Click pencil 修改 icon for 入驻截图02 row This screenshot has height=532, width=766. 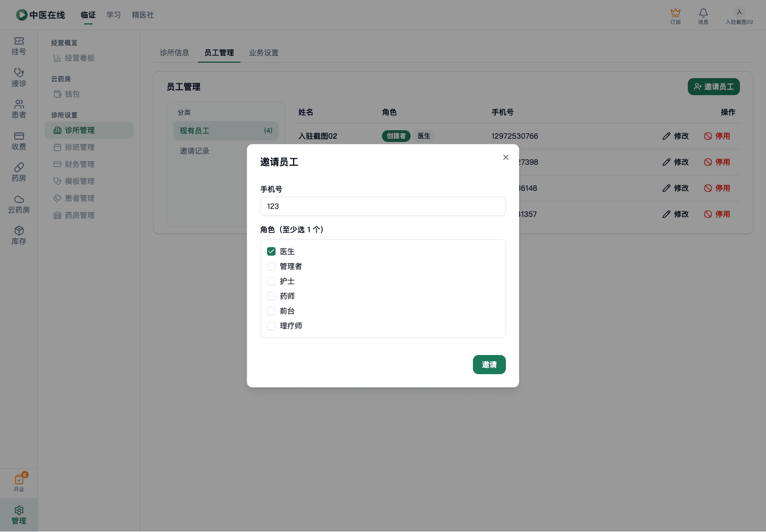point(667,136)
